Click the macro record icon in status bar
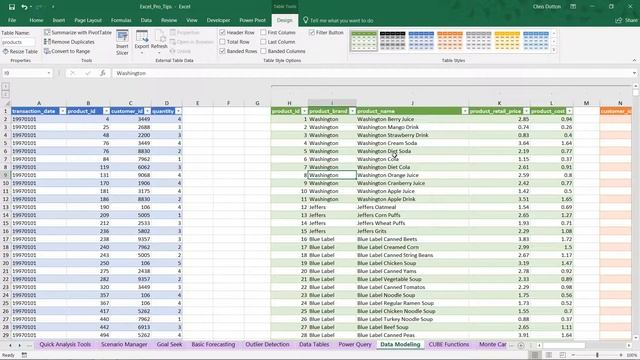Image resolution: width=640 pixels, height=360 pixels. tap(24, 355)
